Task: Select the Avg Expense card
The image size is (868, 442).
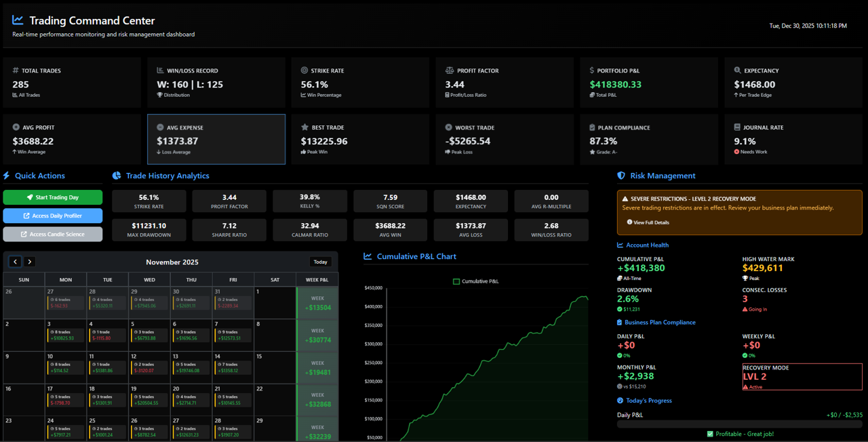Action: (216, 139)
